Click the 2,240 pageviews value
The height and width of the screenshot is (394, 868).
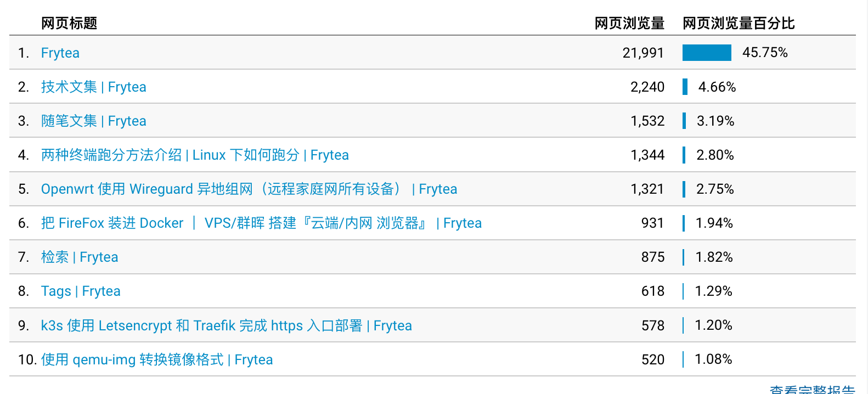pyautogui.click(x=647, y=87)
